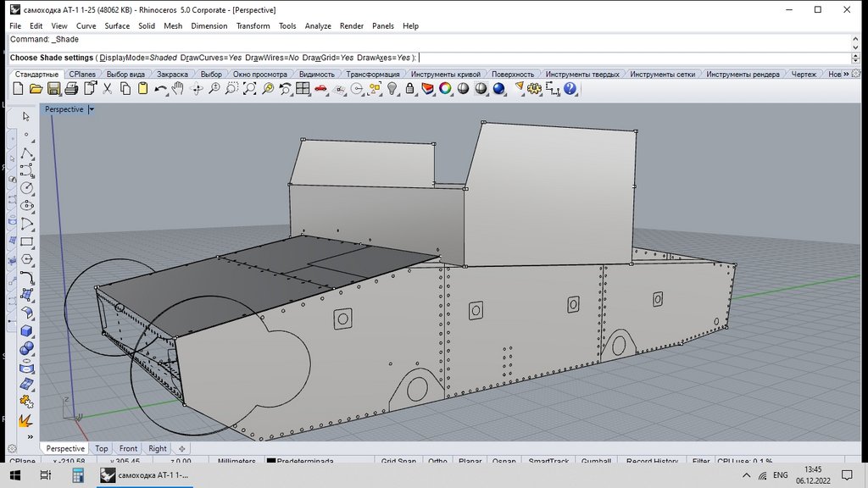Viewport: 868px width, 488px height.
Task: Select the blue Box solid tool
Action: coord(26,331)
